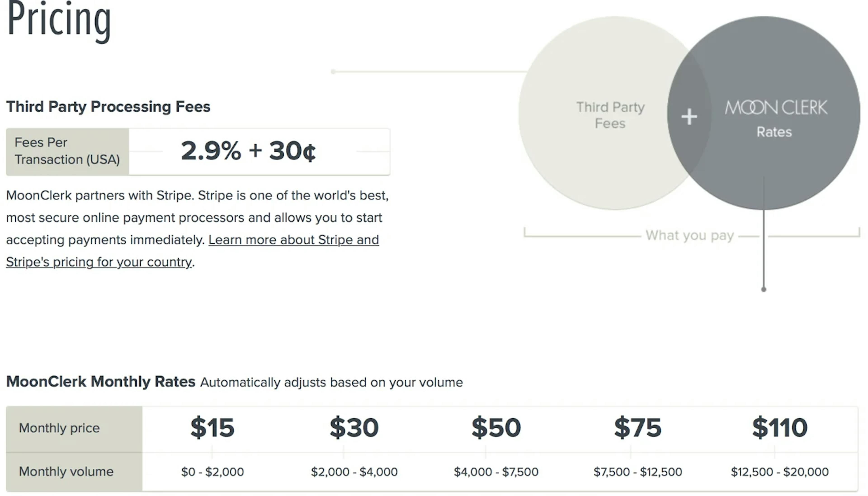Select the $15 monthly price tier
This screenshot has width=868, height=496.
click(212, 427)
